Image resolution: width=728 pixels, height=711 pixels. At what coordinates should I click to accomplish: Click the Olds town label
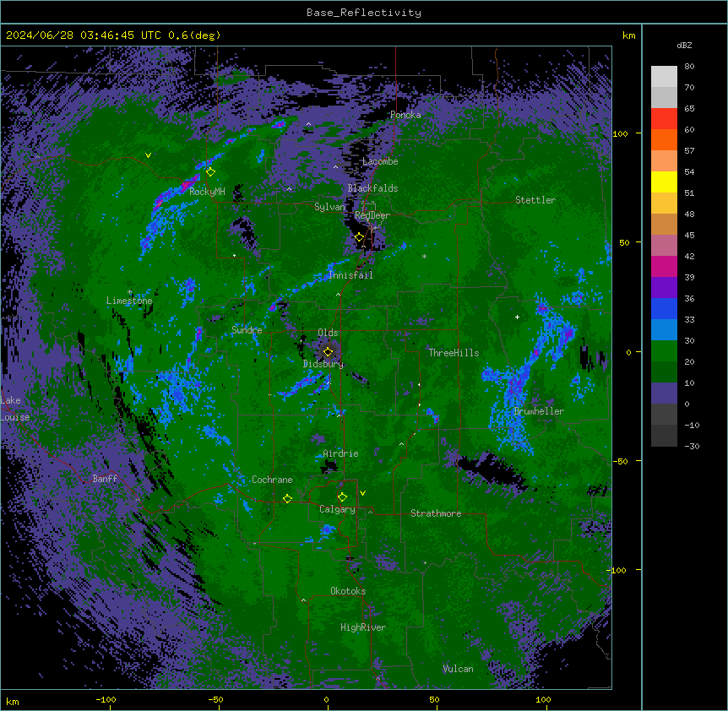point(328,333)
